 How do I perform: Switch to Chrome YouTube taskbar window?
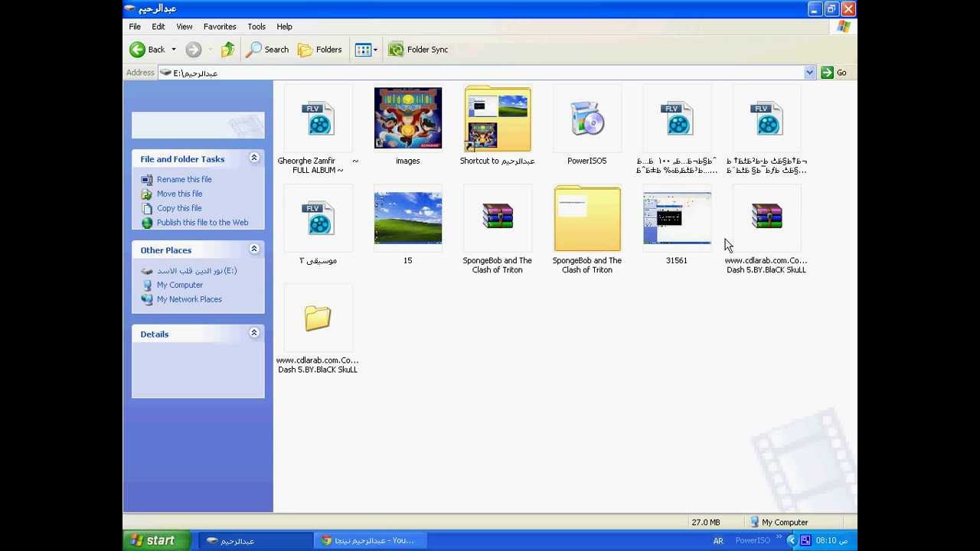(369, 540)
